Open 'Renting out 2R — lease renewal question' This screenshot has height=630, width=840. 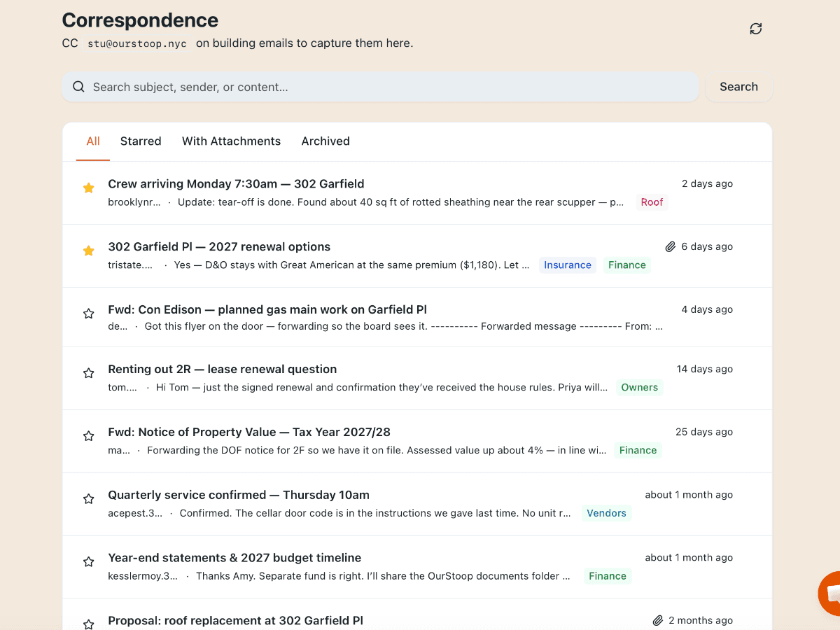pos(222,370)
